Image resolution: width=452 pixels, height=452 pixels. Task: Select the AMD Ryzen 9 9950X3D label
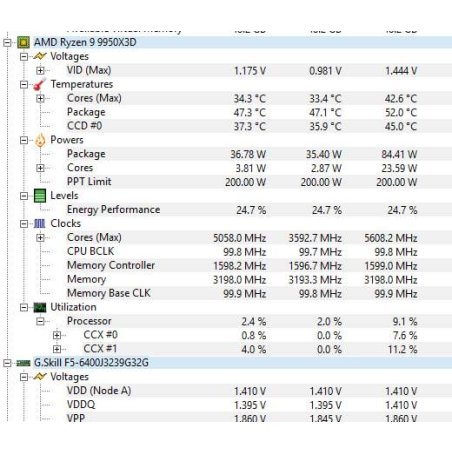point(85,42)
